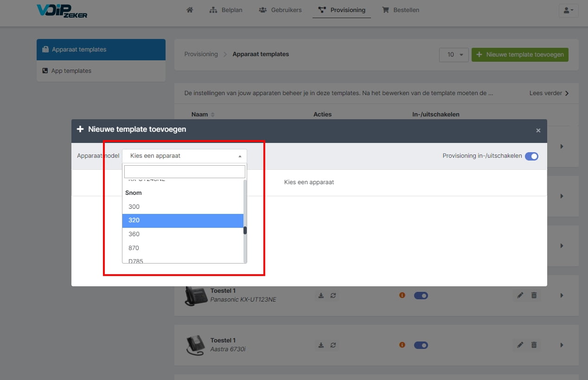Delete the Panasonic KX-UT123NE template

[x=534, y=295]
